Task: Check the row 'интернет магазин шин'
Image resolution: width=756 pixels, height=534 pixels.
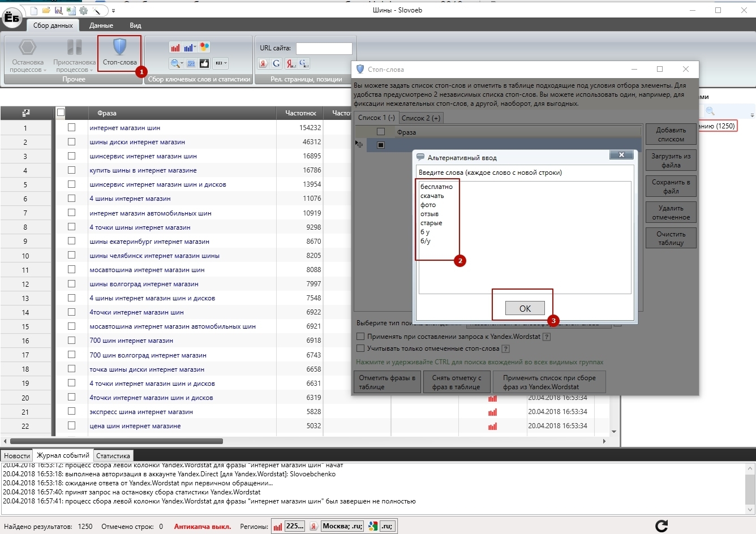Action: tap(71, 127)
